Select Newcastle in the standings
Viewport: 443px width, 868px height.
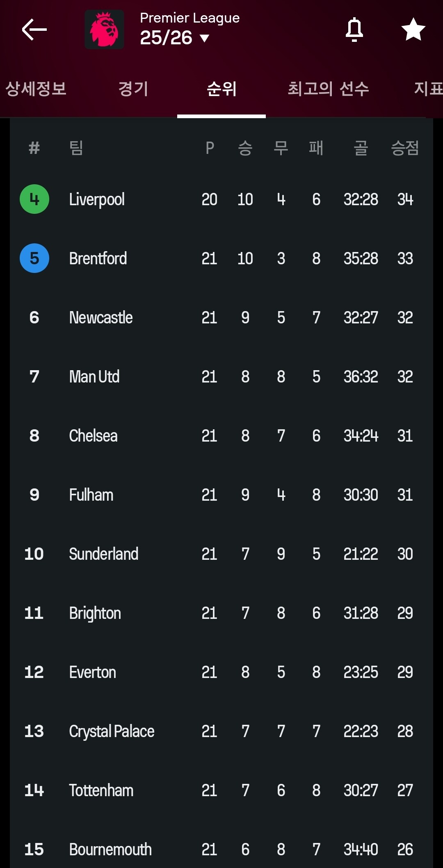pos(101,318)
